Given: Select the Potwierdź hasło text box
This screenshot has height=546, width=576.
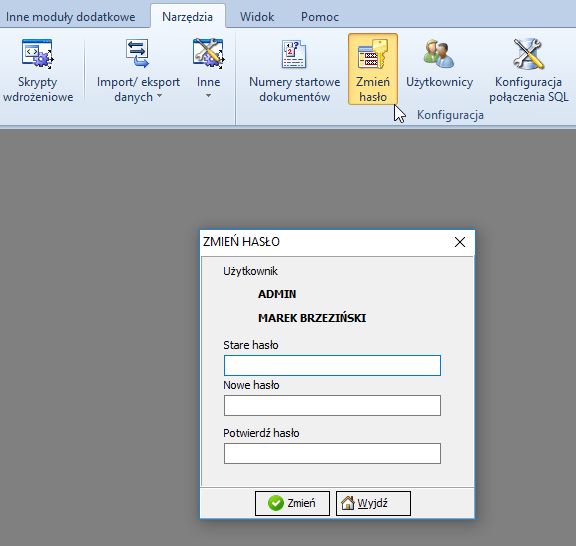Looking at the screenshot, I should pos(332,453).
